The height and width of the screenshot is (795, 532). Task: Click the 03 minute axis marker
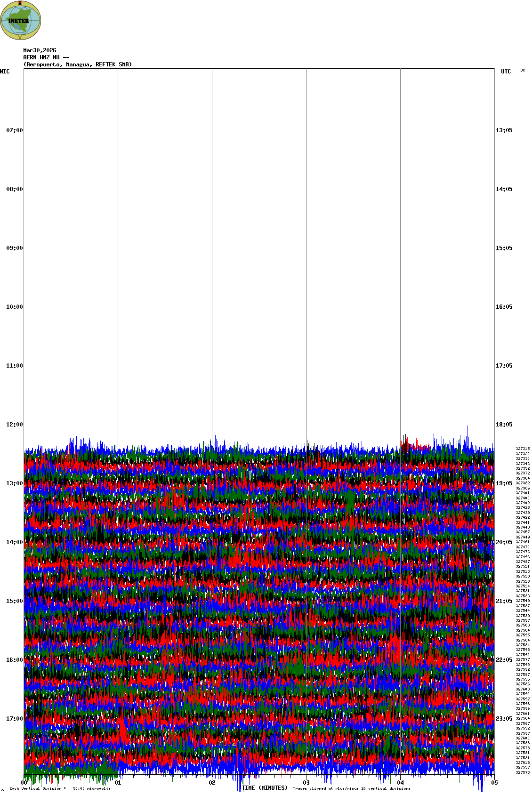306,783
